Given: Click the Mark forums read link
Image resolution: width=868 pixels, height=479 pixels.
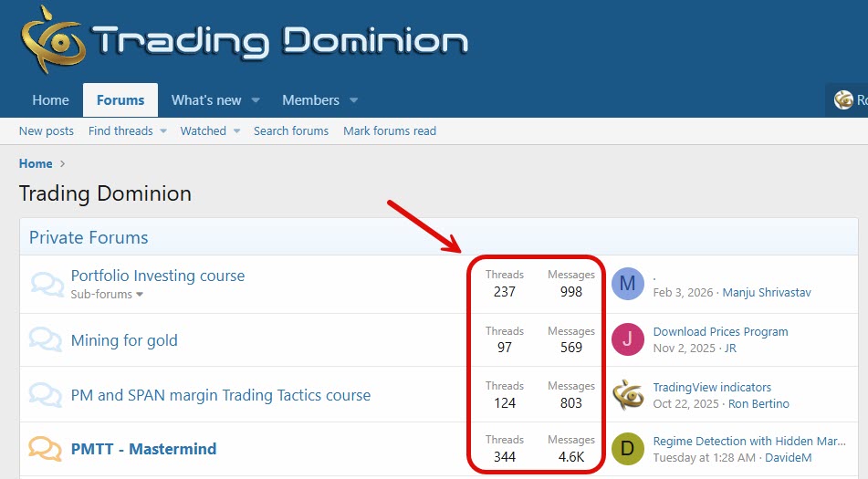Looking at the screenshot, I should (390, 131).
